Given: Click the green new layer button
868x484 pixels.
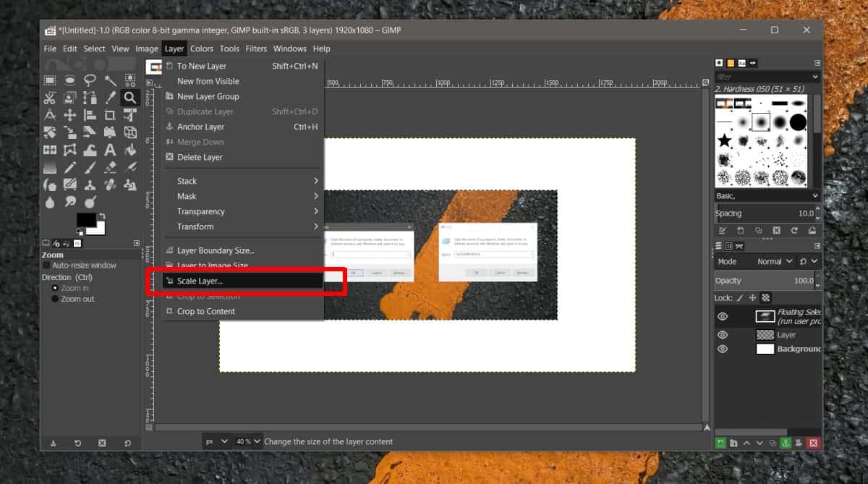Looking at the screenshot, I should tap(721, 443).
